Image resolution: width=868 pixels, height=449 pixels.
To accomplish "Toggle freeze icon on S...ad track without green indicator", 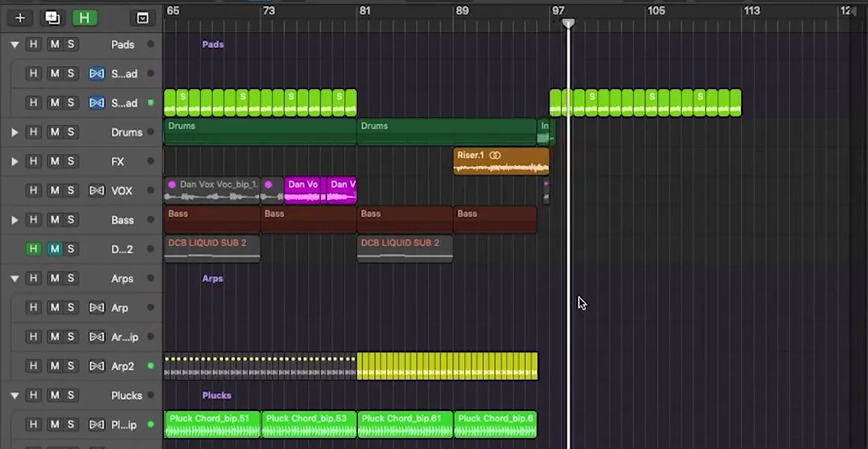I will coord(97,74).
